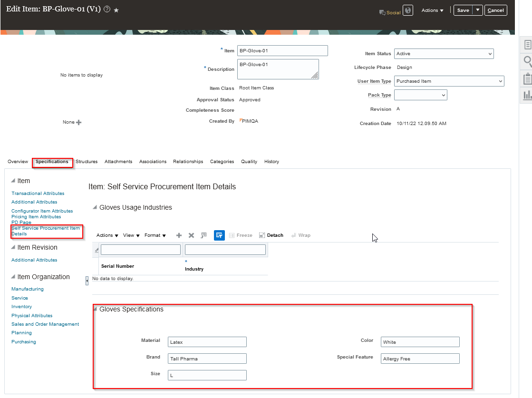Image resolution: width=532 pixels, height=398 pixels.
Task: Switch to the Structures tab
Action: click(x=87, y=162)
